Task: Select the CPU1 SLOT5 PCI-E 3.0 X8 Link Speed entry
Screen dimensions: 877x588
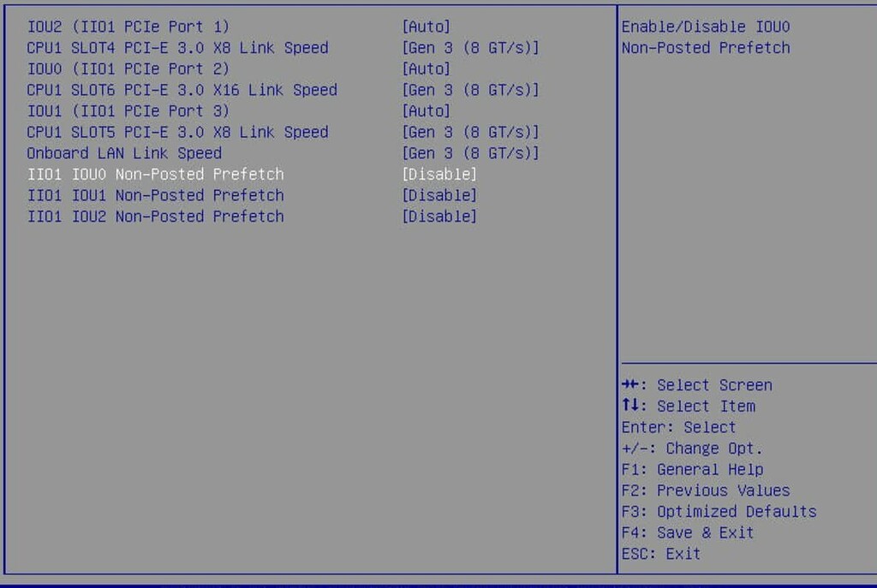Action: (177, 132)
